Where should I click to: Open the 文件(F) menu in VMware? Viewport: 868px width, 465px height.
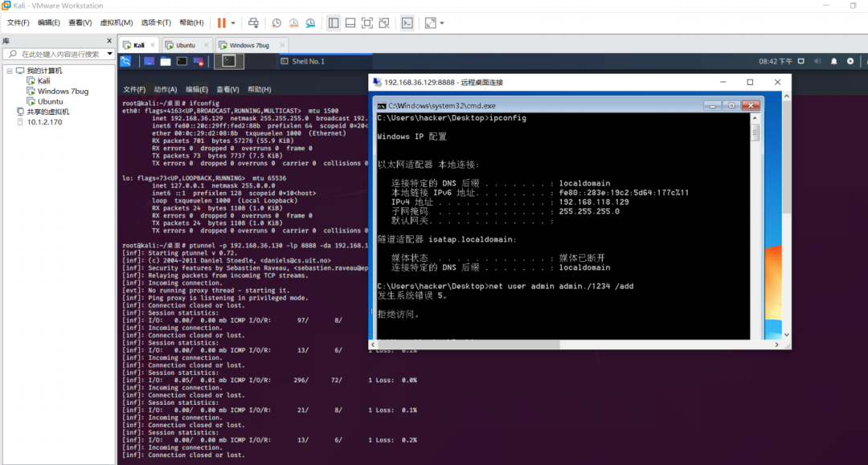click(18, 22)
